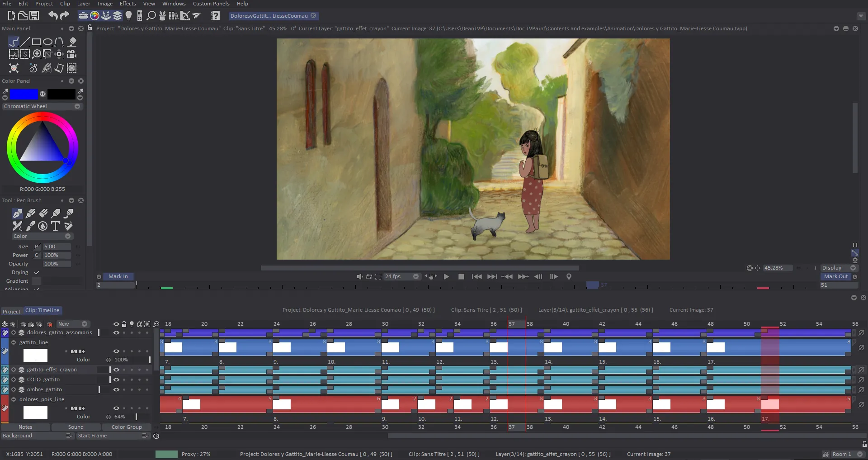Click the light bulb (light table) toolbar icon
This screenshot has height=460, width=868.
point(128,15)
